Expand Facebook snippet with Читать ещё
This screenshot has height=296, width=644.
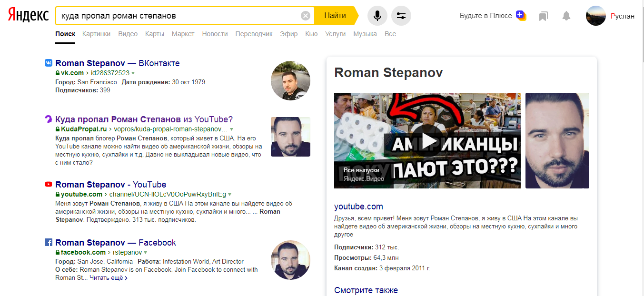tap(108, 278)
